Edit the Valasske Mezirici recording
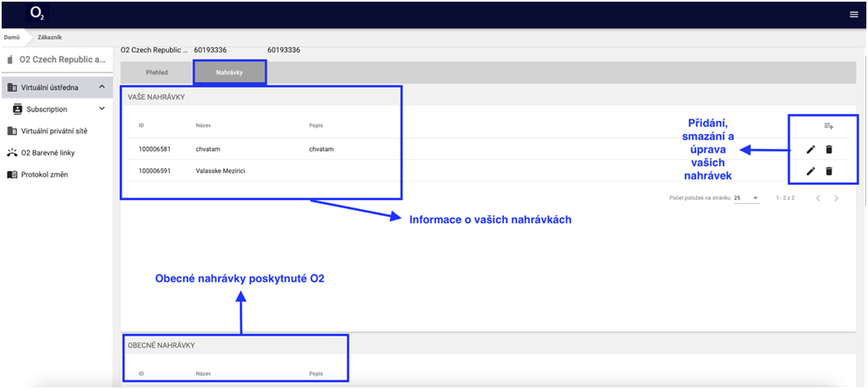Screen dimensions: 868x389 tap(811, 171)
